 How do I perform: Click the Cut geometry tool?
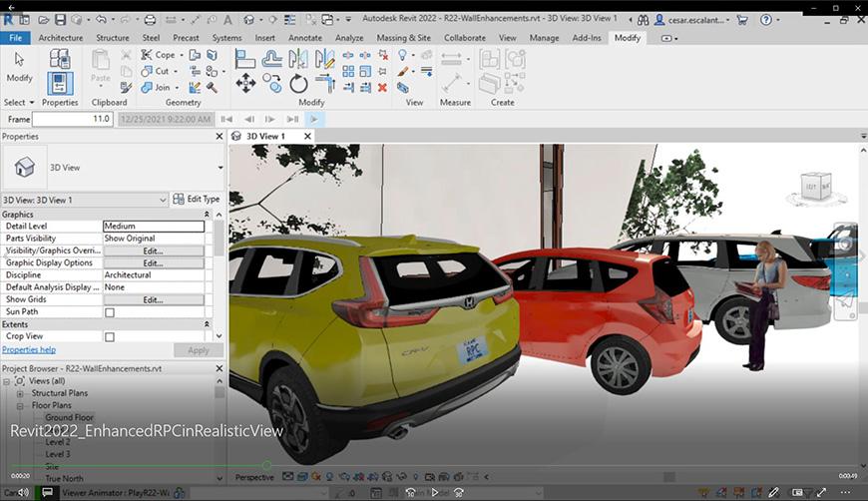155,71
